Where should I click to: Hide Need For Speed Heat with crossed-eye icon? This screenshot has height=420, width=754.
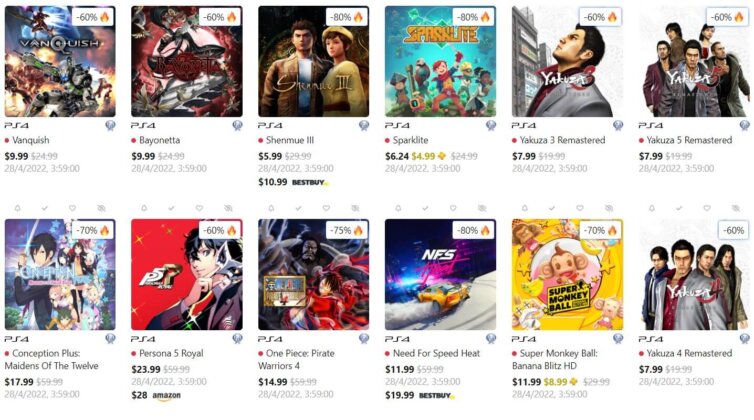482,208
